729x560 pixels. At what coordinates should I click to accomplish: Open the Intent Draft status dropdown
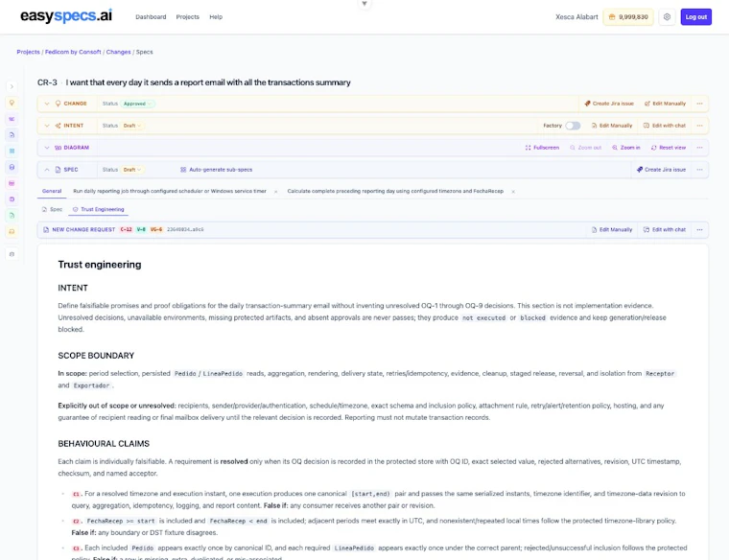pyautogui.click(x=132, y=126)
